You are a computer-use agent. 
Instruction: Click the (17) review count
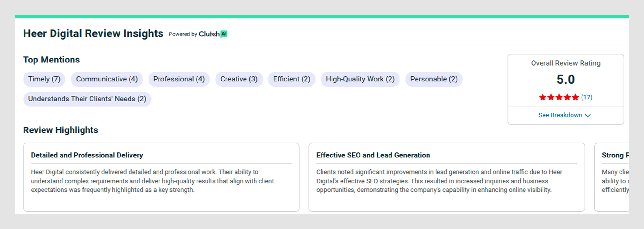coord(587,97)
